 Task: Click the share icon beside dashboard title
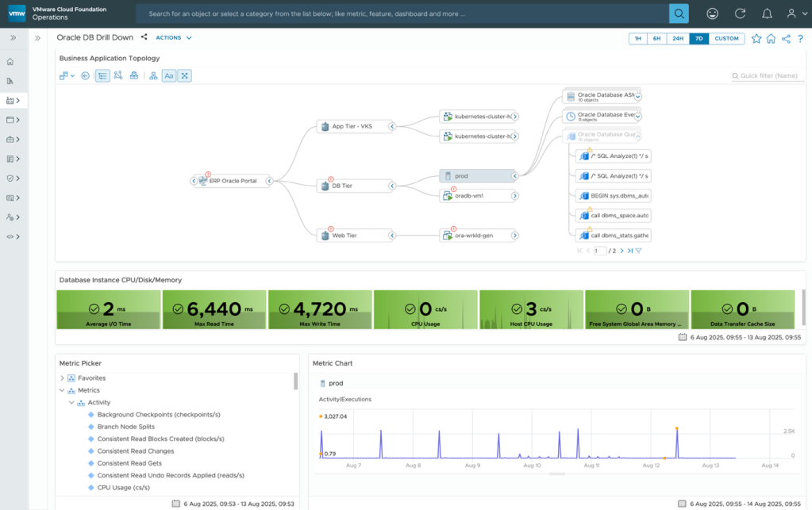(x=144, y=37)
